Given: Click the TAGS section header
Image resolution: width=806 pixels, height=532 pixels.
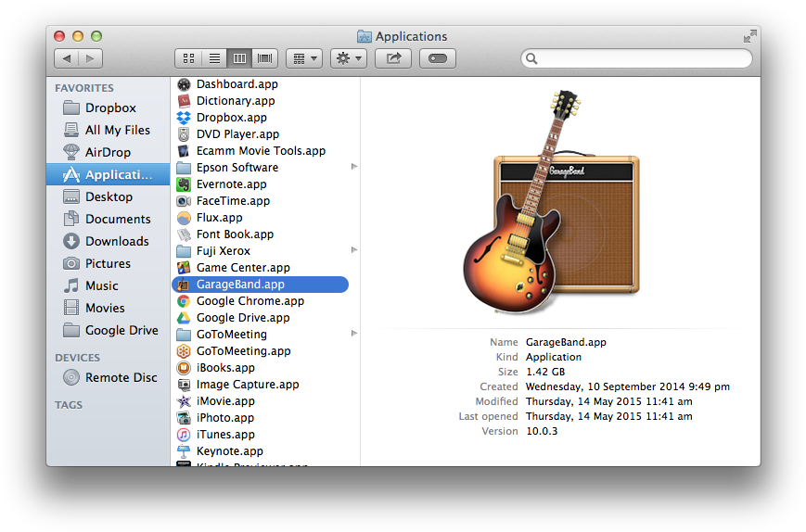Looking at the screenshot, I should coord(69,405).
